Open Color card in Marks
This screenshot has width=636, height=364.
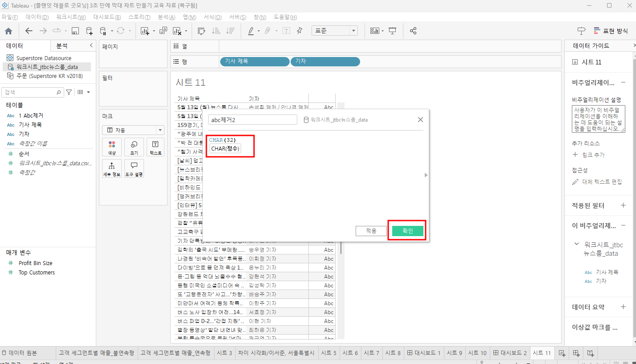111,147
